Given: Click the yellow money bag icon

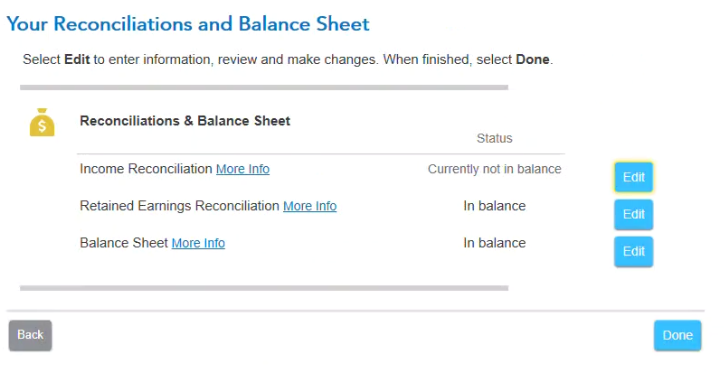Looking at the screenshot, I should 42,122.
